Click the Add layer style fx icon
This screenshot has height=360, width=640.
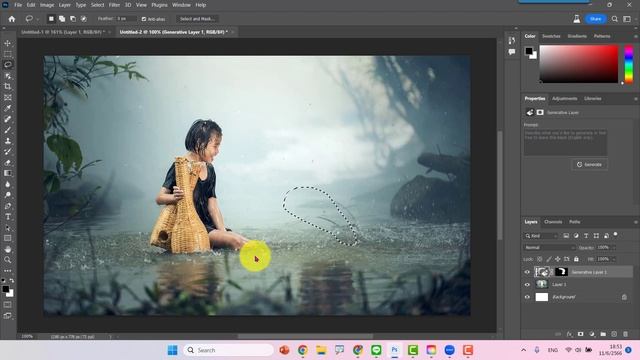tap(569, 334)
